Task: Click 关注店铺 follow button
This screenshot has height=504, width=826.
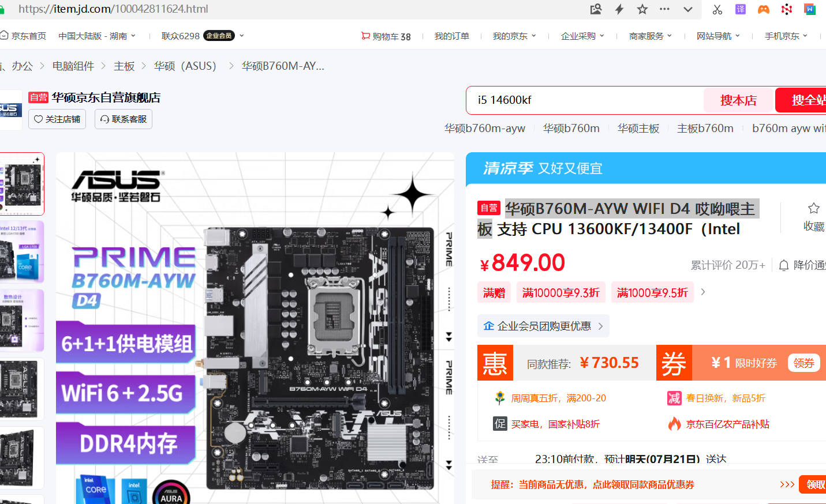Action: click(x=57, y=119)
